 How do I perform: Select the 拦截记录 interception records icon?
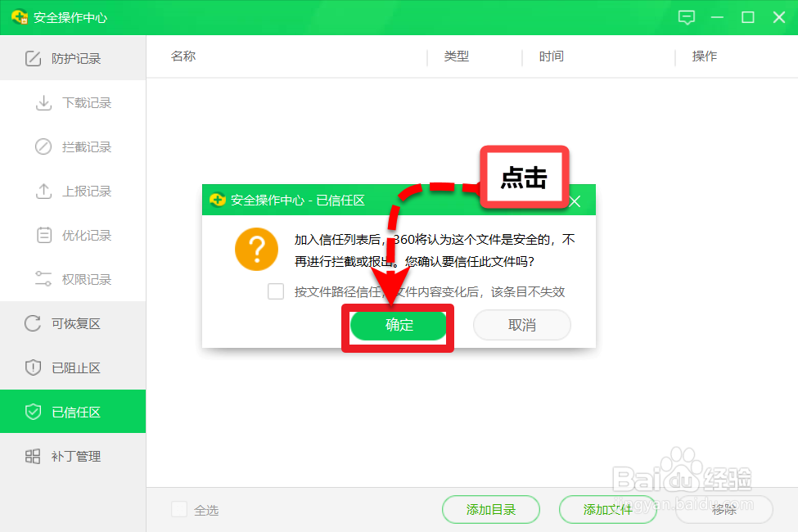(x=43, y=147)
